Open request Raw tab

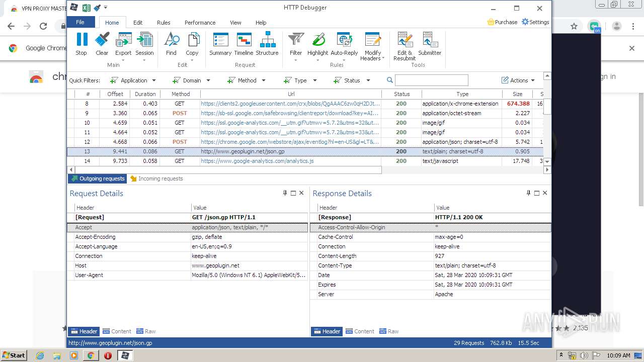pos(146,331)
